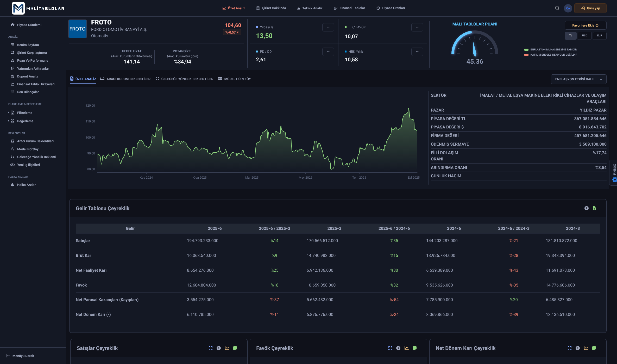Toggle dark mode moon icon
The width and height of the screenshot is (617, 364).
tap(568, 8)
